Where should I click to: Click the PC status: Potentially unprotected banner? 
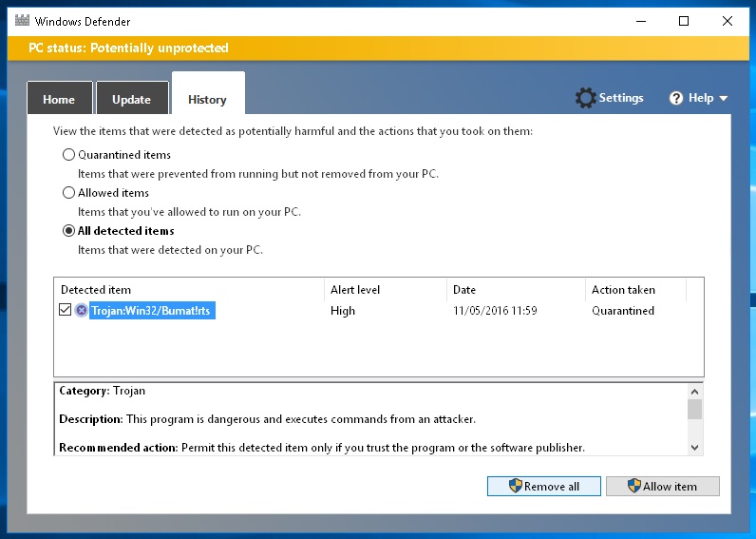click(x=378, y=48)
